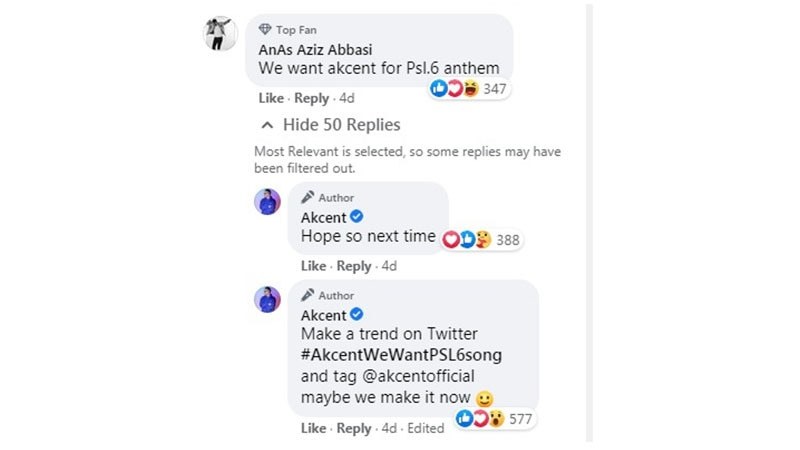The width and height of the screenshot is (800, 450).
Task: Like the 'Make a trend on Twitter' reply
Action: click(x=313, y=428)
